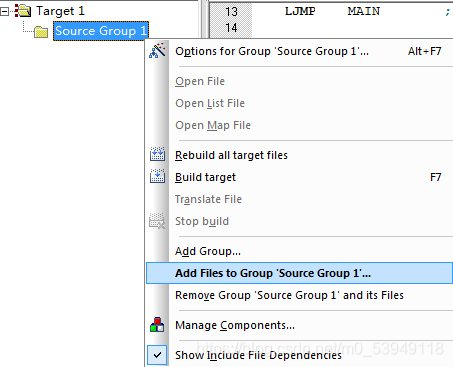Click the LJMP MAIN code line
This screenshot has height=367, width=453.
pyautogui.click(x=332, y=11)
